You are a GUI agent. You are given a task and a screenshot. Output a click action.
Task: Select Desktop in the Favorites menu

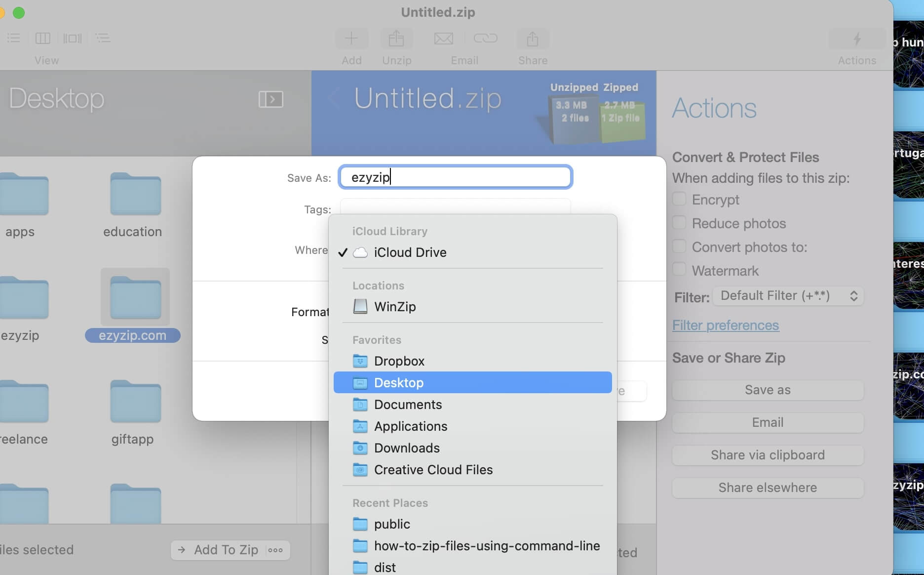(x=398, y=382)
